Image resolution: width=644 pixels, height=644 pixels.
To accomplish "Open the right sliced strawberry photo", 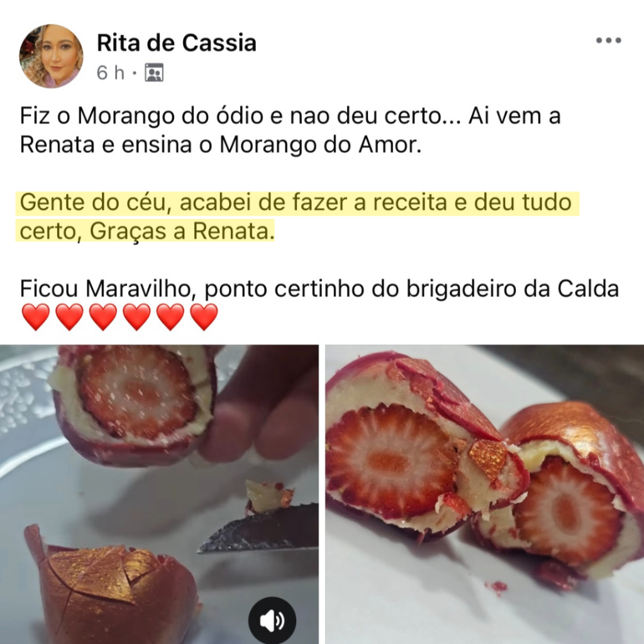I will (485, 494).
